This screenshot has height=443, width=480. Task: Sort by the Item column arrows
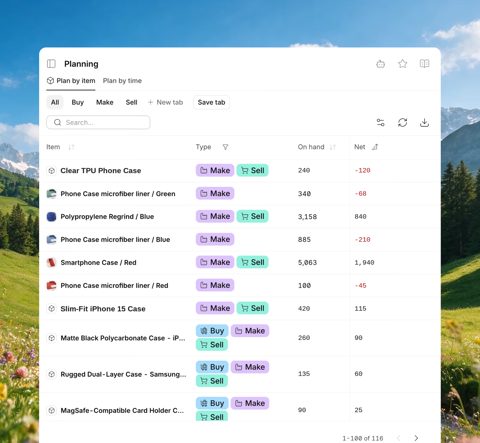(x=71, y=147)
